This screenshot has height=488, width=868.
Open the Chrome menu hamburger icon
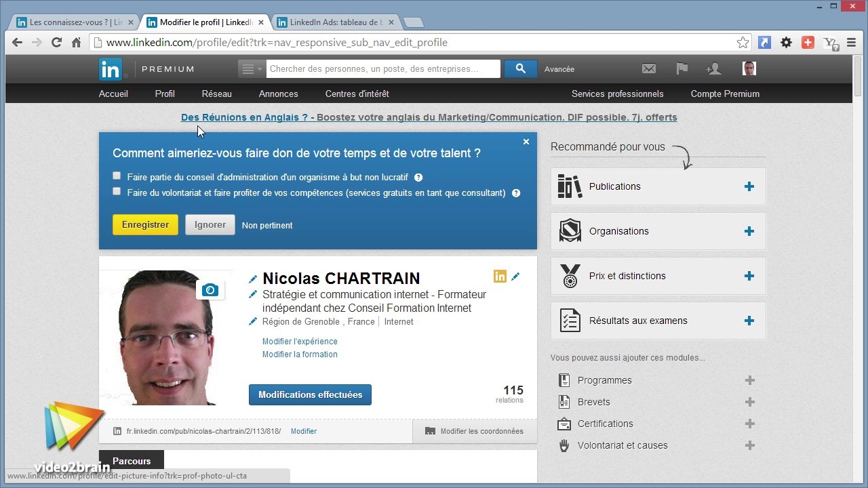tap(851, 42)
